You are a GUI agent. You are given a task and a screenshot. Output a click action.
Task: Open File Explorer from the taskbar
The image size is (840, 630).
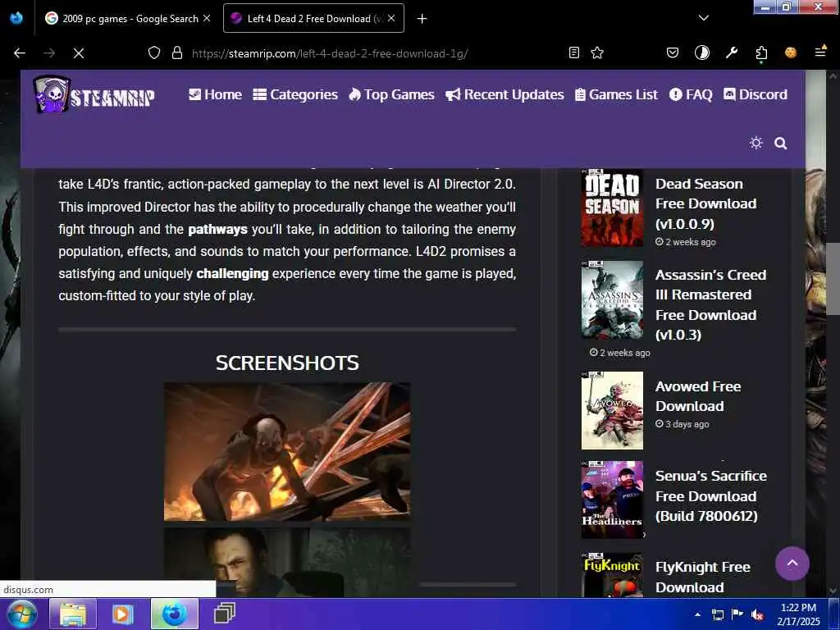(x=73, y=614)
